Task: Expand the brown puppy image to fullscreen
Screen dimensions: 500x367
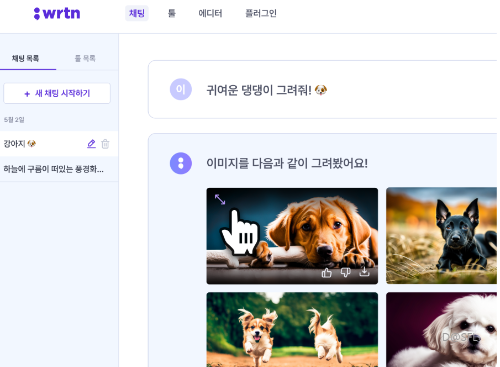Action: point(220,199)
